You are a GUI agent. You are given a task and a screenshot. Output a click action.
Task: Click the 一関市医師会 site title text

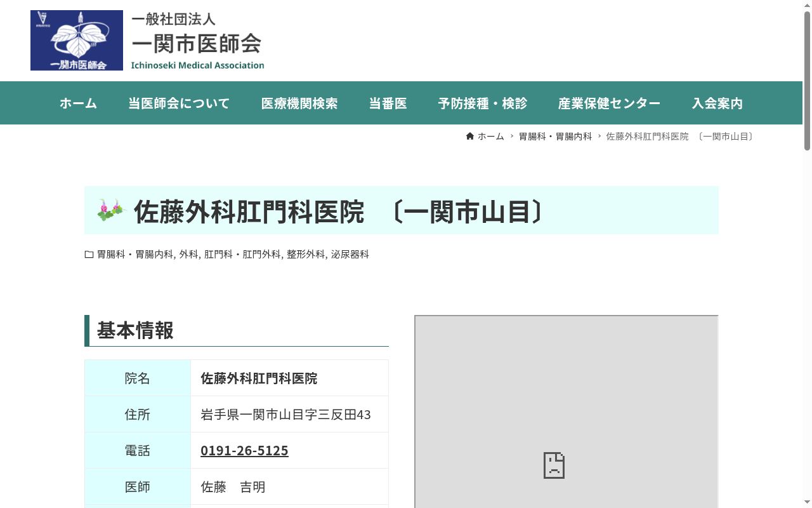point(196,43)
